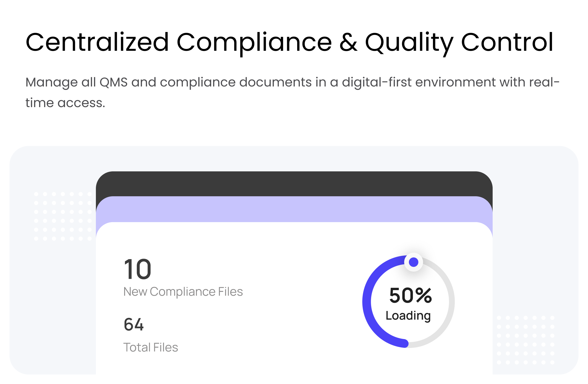Viewport: 588px width, 384px height.
Task: Click the "50%" progress value
Action: 410,295
